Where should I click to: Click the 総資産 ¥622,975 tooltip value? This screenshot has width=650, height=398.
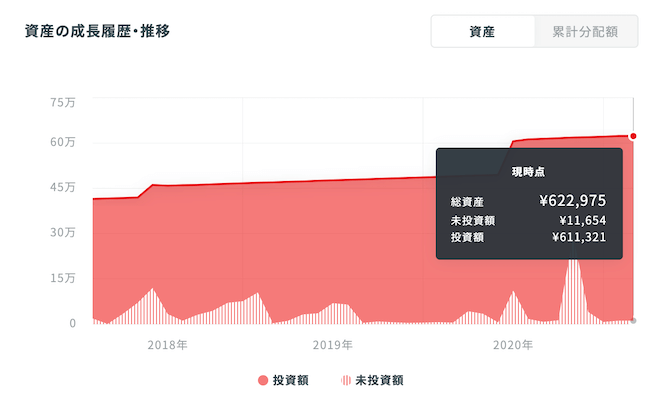572,201
